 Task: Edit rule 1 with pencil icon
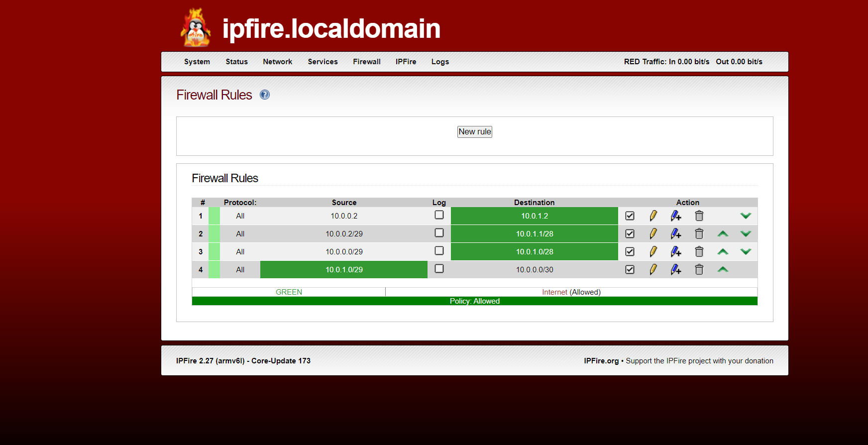[653, 216]
